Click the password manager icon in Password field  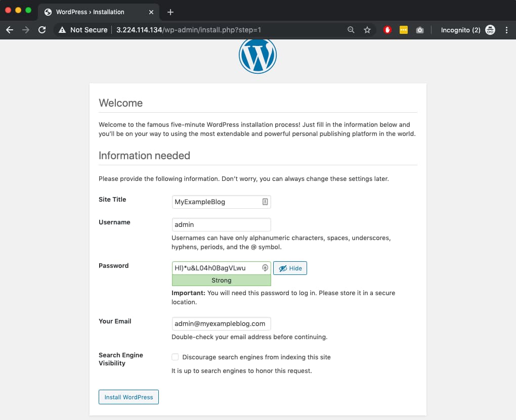[x=265, y=268]
